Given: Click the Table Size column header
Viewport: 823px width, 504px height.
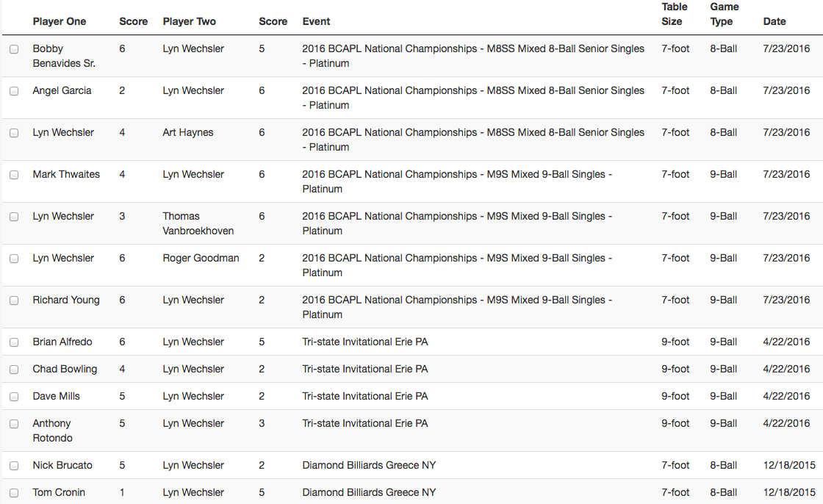Looking at the screenshot, I should pyautogui.click(x=675, y=14).
